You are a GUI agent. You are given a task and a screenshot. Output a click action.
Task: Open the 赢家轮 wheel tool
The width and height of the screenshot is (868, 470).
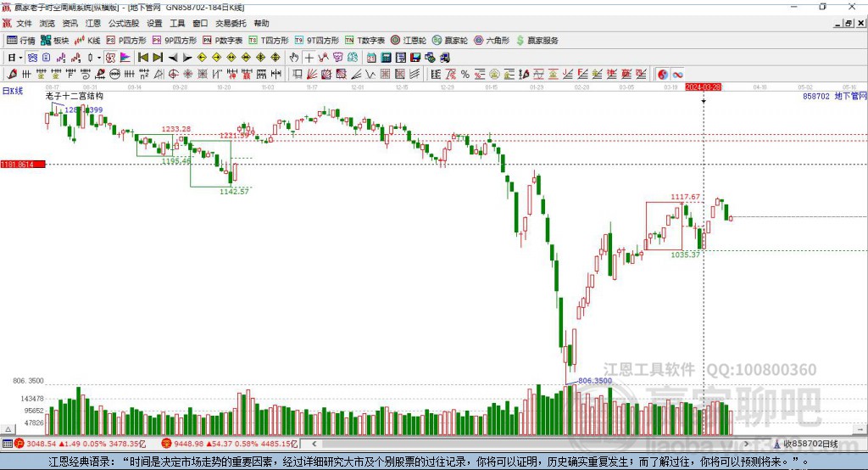[450, 41]
